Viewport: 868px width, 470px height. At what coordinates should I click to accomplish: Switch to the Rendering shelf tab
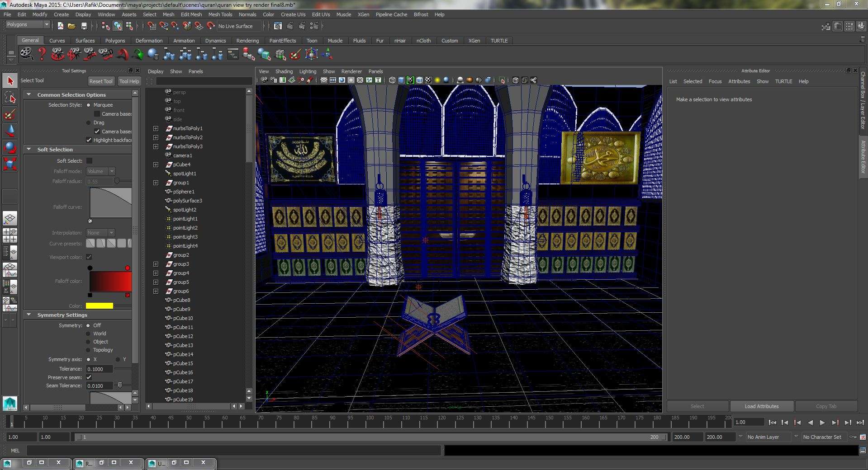coord(247,41)
